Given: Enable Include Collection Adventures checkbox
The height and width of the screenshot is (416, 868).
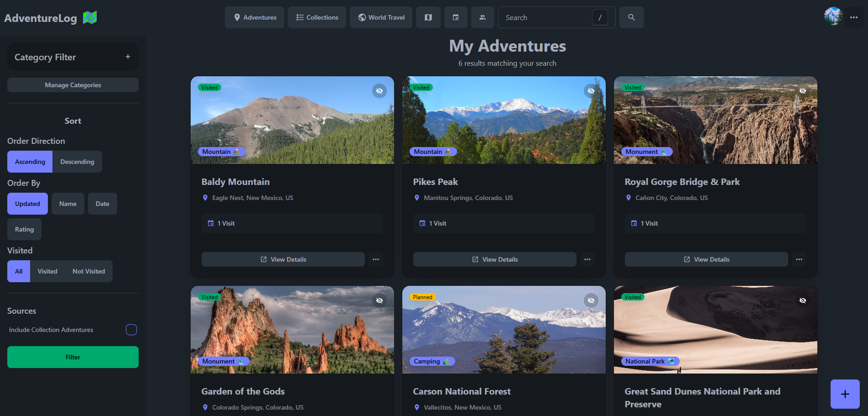Looking at the screenshot, I should (131, 330).
